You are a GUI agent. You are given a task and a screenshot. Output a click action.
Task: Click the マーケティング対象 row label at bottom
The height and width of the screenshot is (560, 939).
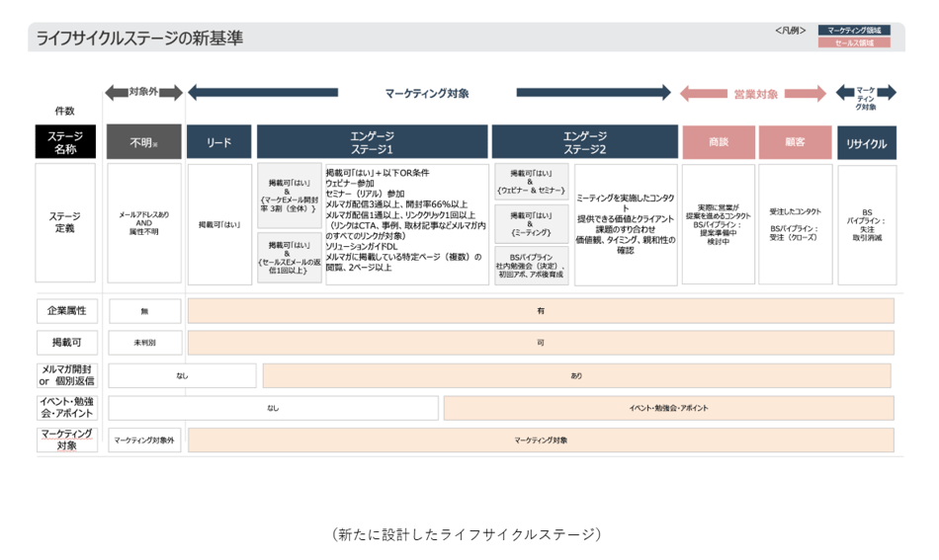(x=66, y=440)
